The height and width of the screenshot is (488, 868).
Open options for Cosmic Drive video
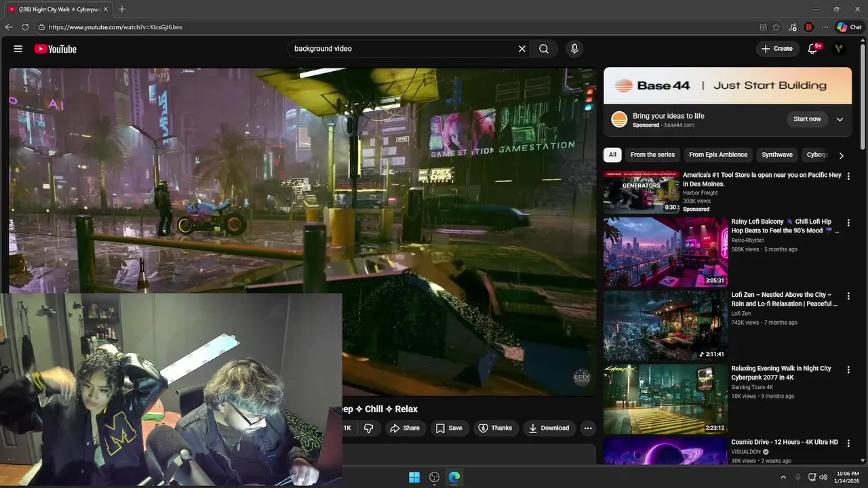(848, 443)
